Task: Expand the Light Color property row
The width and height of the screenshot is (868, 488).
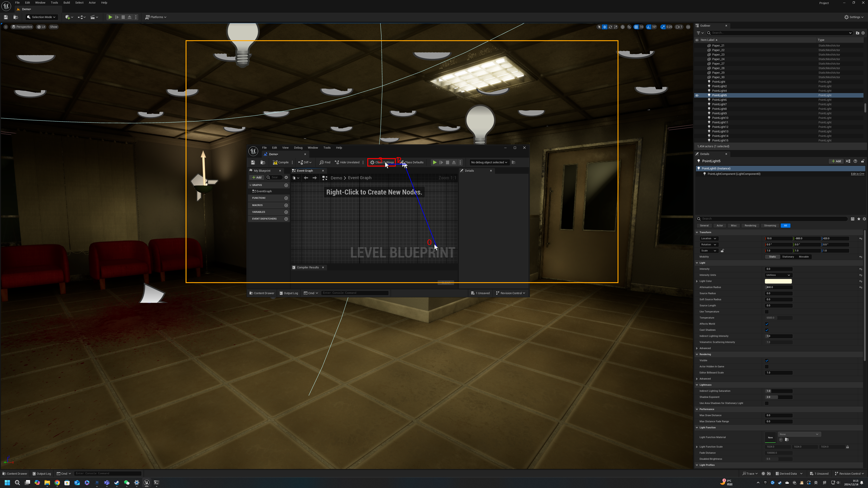Action: click(x=697, y=281)
